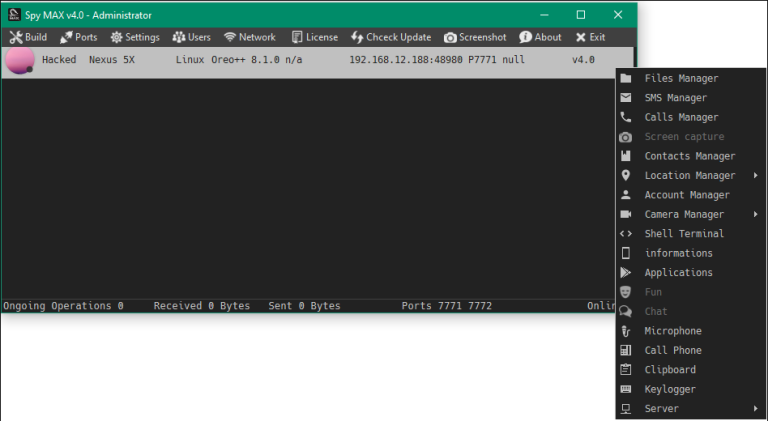
Task: Expand the Location Manager submenu arrow
Action: click(756, 175)
